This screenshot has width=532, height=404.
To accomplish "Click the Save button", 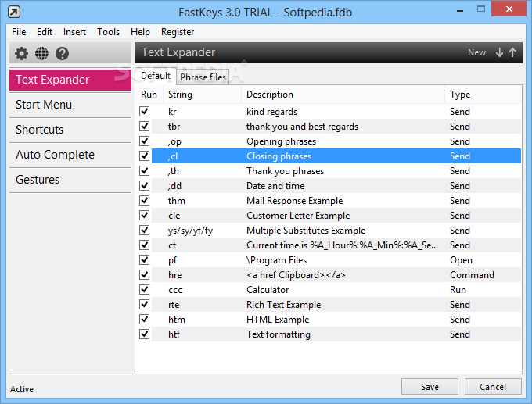I will [x=430, y=387].
